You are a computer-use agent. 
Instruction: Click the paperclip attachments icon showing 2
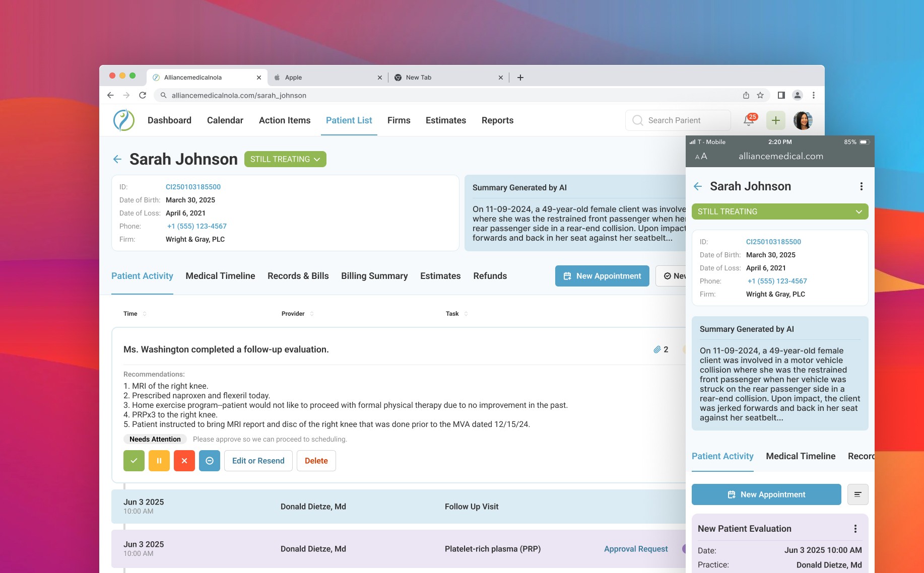coord(657,349)
